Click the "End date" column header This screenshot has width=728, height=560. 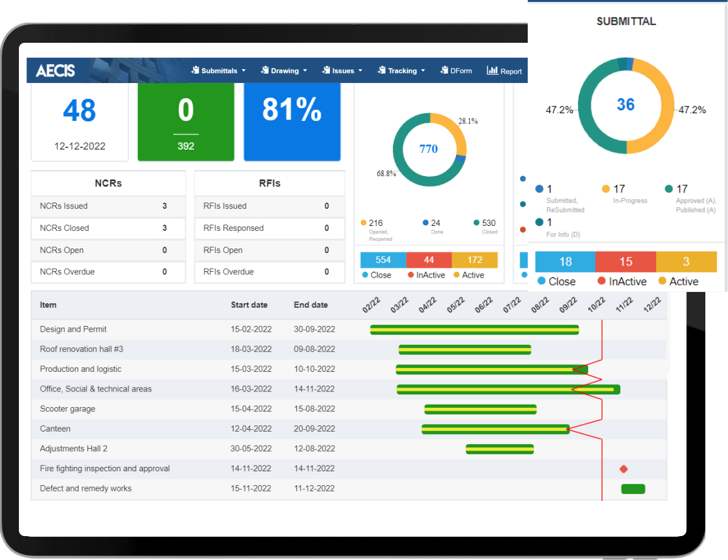click(311, 305)
